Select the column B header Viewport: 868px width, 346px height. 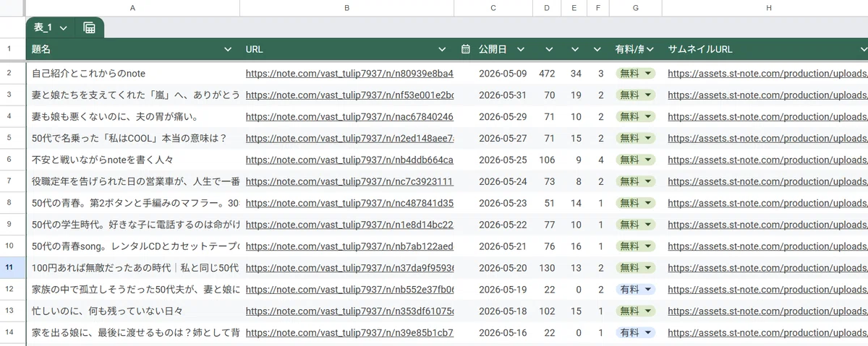[x=347, y=7]
